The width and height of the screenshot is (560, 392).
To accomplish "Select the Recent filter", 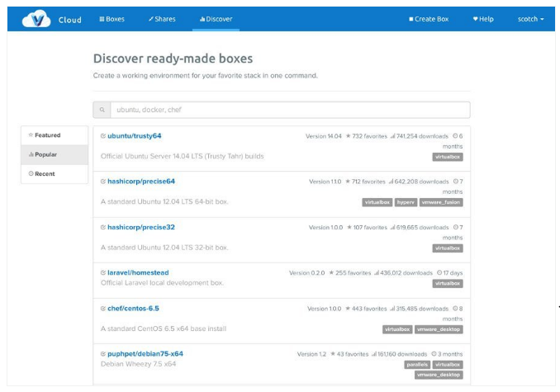I will 55,173.
